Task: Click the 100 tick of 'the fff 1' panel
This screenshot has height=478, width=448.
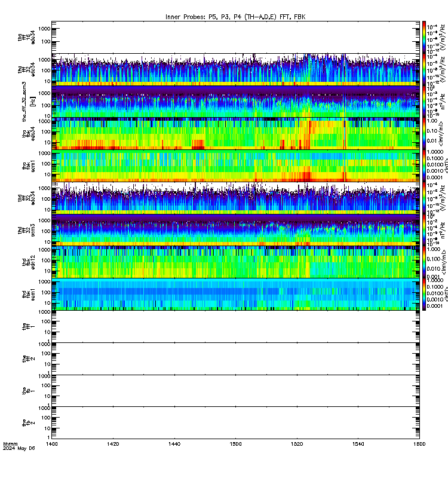Action: click(x=46, y=321)
